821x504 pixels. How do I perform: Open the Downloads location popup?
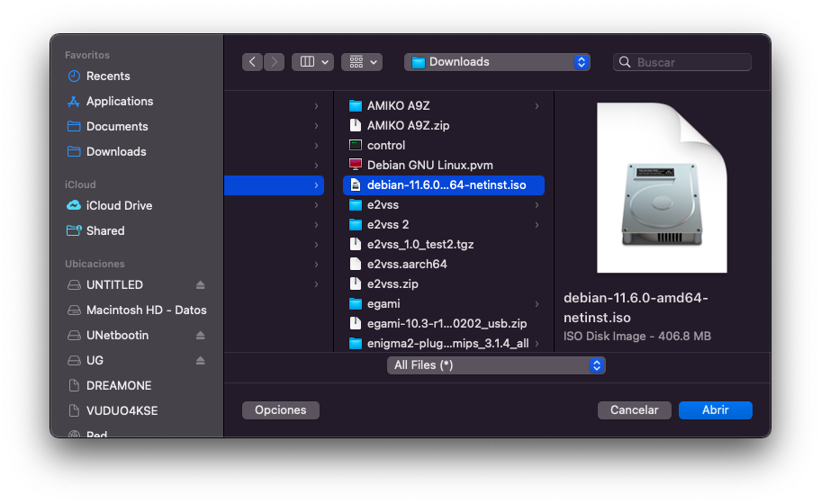[497, 62]
